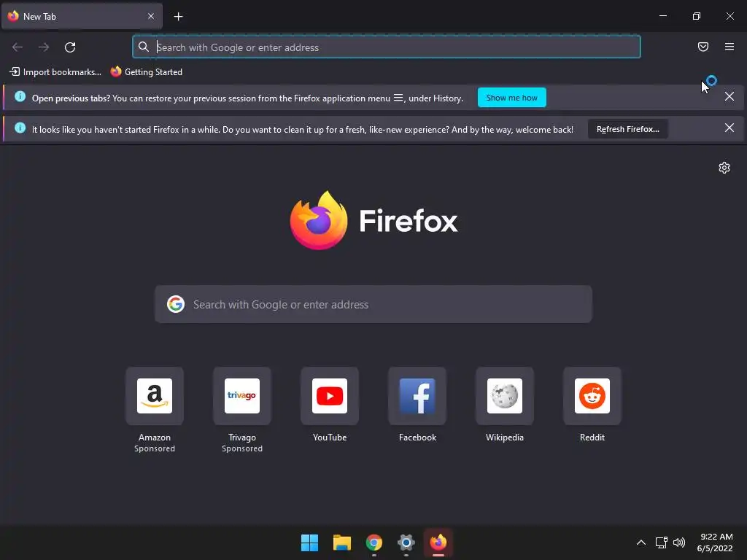Click the search magnifier icon in address bar

[144, 47]
